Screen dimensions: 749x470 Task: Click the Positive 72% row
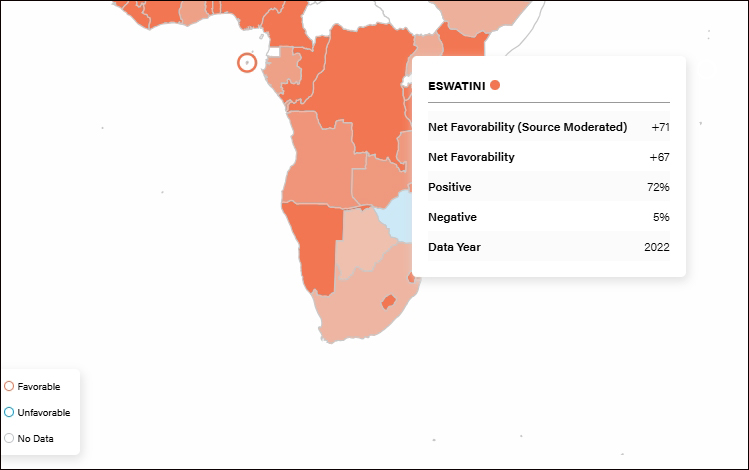[x=548, y=187]
